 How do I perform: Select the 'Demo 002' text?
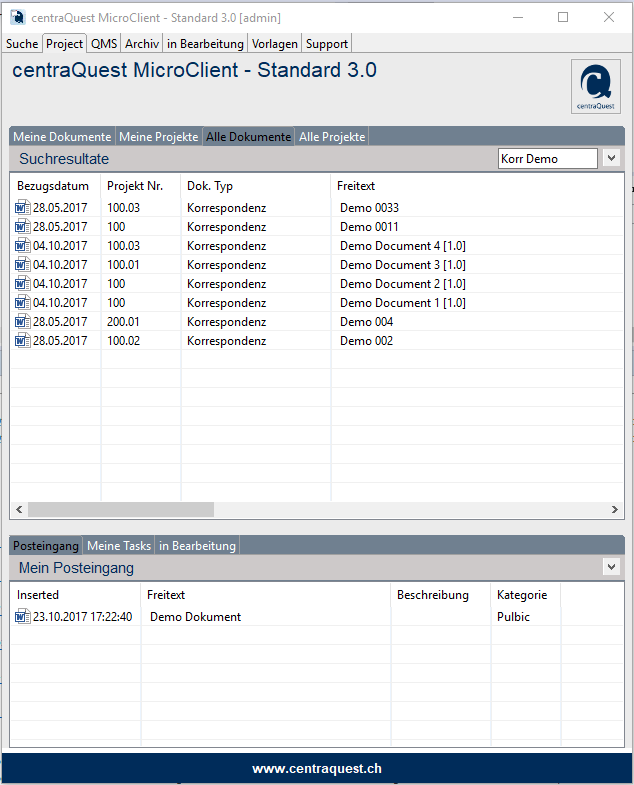[x=366, y=340]
